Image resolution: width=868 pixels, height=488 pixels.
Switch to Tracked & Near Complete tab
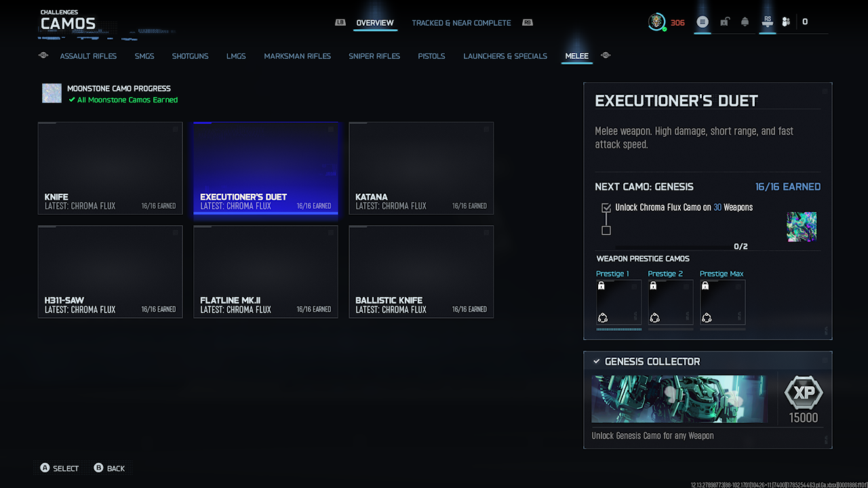[461, 23]
